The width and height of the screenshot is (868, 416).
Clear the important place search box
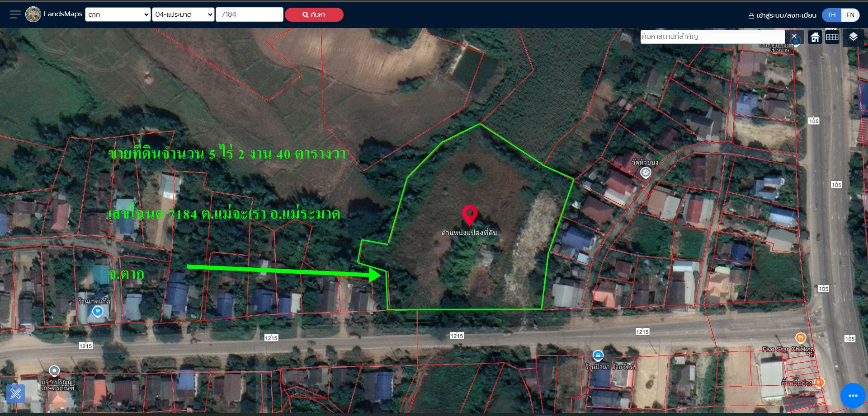point(794,36)
